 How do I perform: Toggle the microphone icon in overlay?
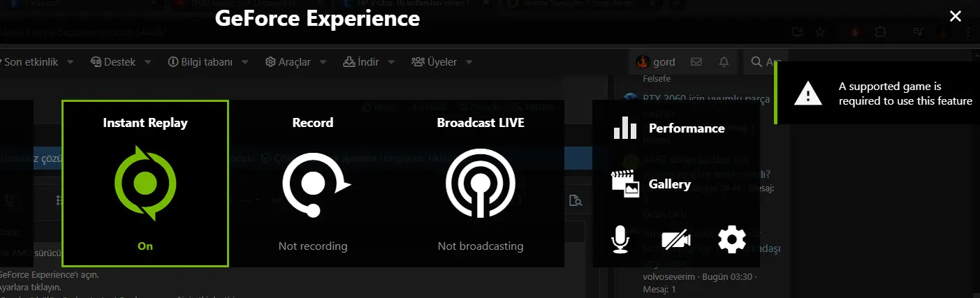coord(620,239)
